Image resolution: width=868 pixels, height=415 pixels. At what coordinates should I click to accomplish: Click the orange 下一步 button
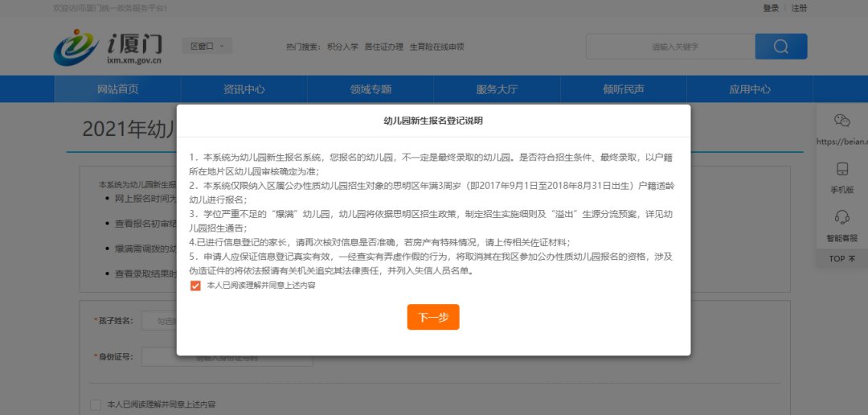pos(433,317)
